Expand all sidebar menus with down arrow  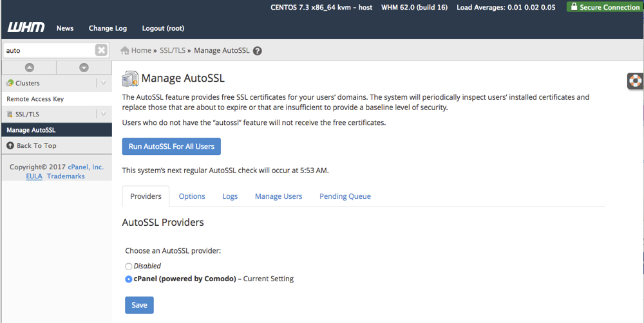pos(84,68)
